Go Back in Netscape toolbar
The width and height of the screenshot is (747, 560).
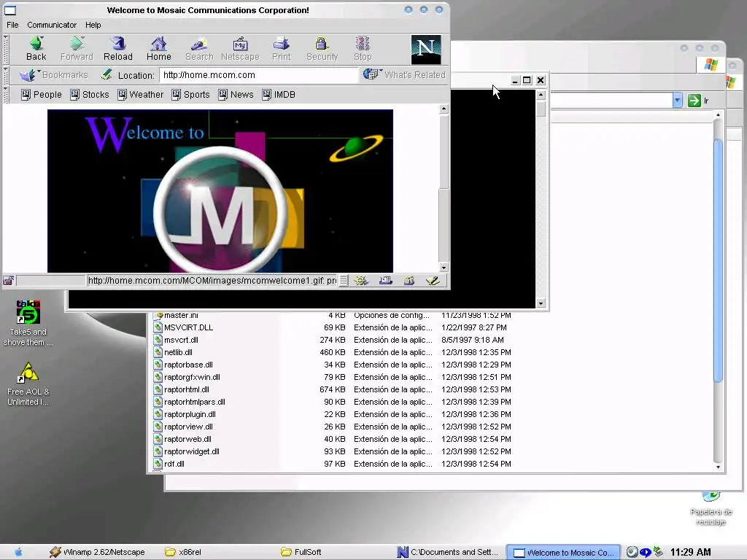(x=36, y=49)
